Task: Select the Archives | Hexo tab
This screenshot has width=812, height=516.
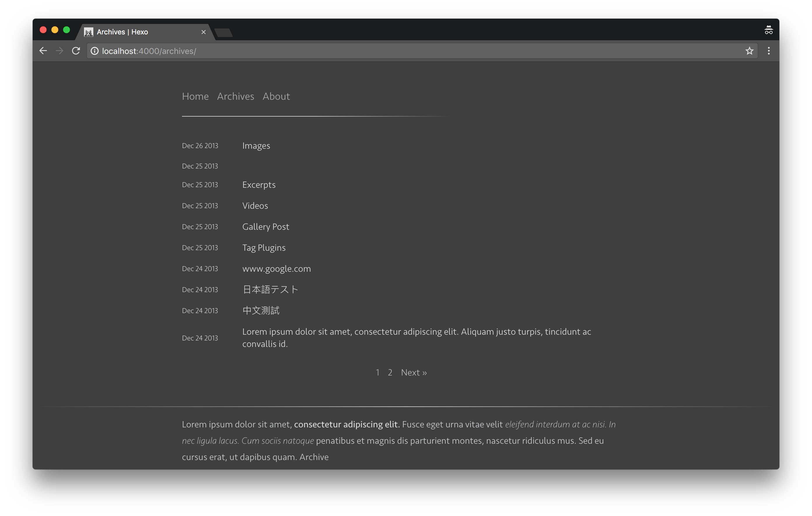Action: tap(135, 32)
